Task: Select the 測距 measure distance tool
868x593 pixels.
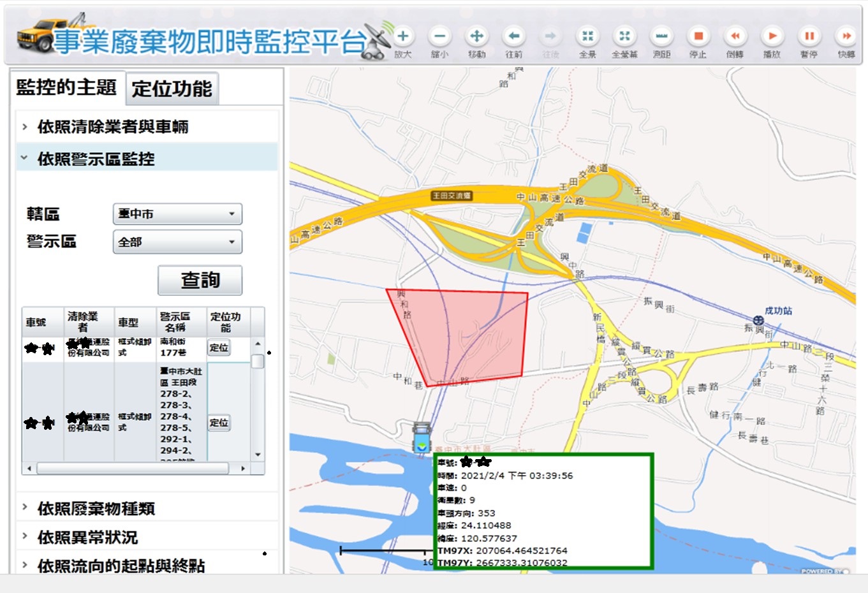Action: click(661, 36)
